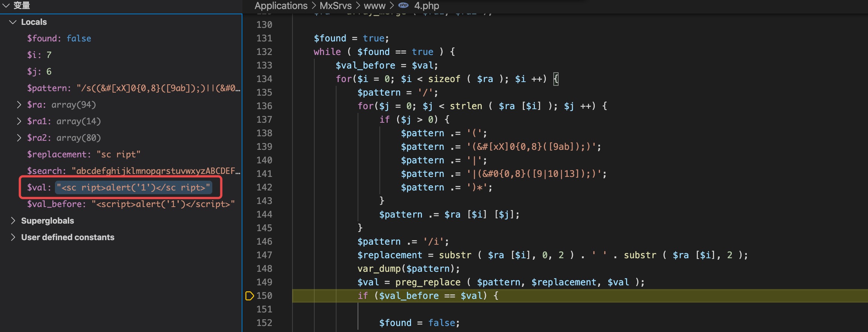Select the $i: 7 variable
The image size is (868, 332).
click(39, 55)
